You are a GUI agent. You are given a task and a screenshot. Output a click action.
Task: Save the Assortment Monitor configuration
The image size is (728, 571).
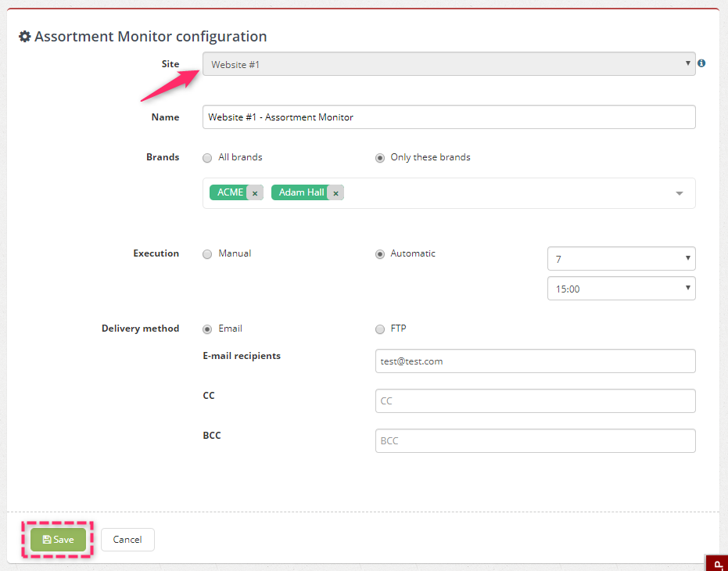58,540
